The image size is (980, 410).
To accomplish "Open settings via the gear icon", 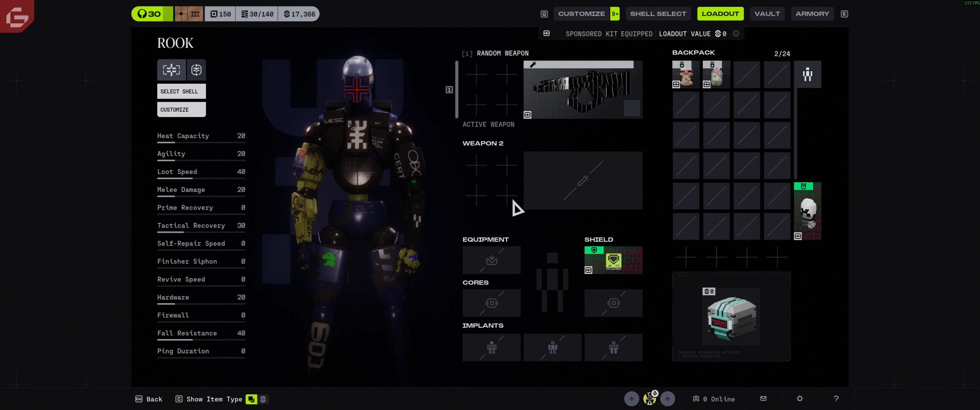I will pyautogui.click(x=799, y=399).
